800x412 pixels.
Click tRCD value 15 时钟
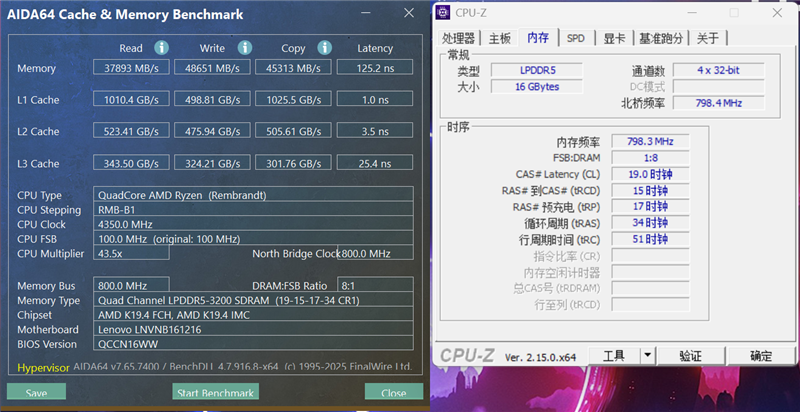click(x=650, y=190)
